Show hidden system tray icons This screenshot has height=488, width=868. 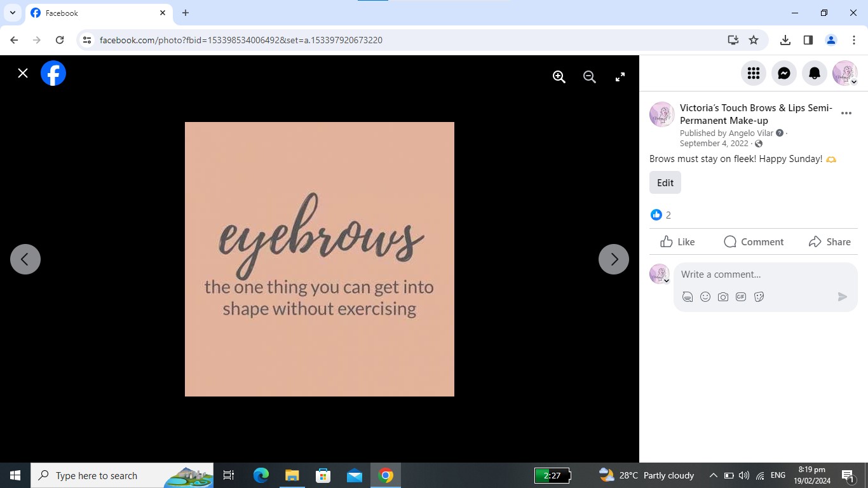(713, 475)
